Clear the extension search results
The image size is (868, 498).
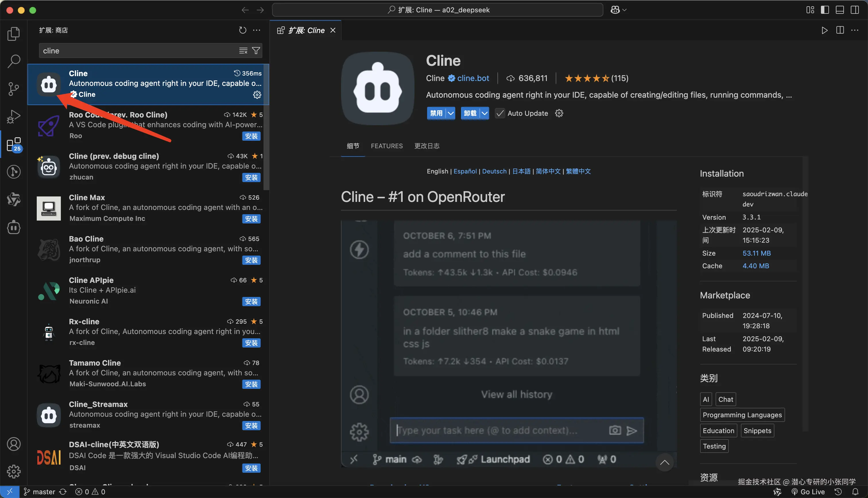click(x=243, y=51)
